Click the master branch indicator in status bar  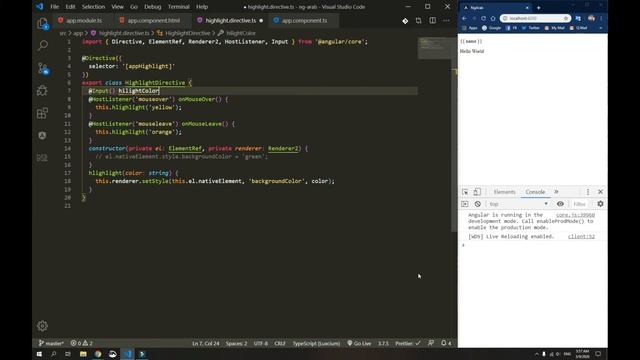pyautogui.click(x=51, y=343)
